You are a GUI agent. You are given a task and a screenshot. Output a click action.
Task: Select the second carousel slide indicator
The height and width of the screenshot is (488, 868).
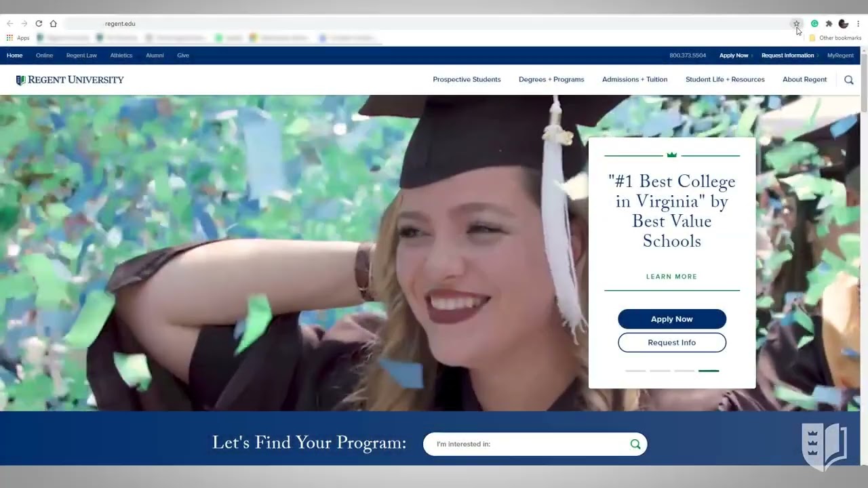pos(660,371)
